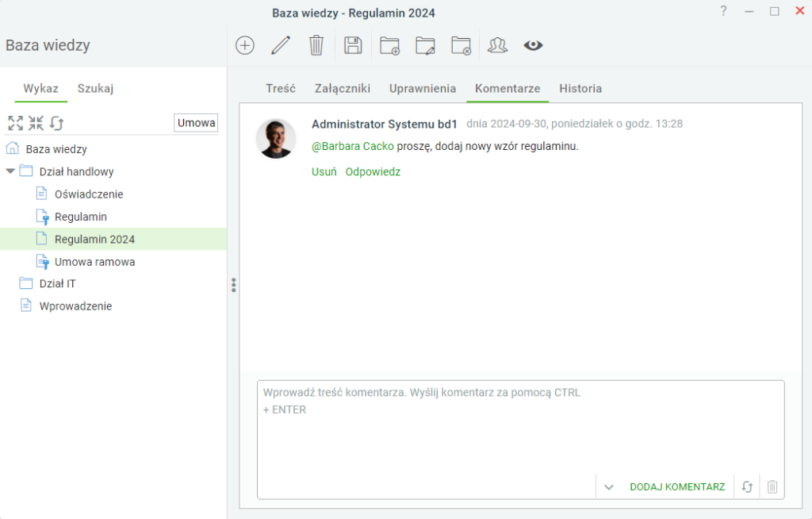This screenshot has height=519, width=812.
Task: Open dropdown arrow beside Dodaj komentarz
Action: 609,487
